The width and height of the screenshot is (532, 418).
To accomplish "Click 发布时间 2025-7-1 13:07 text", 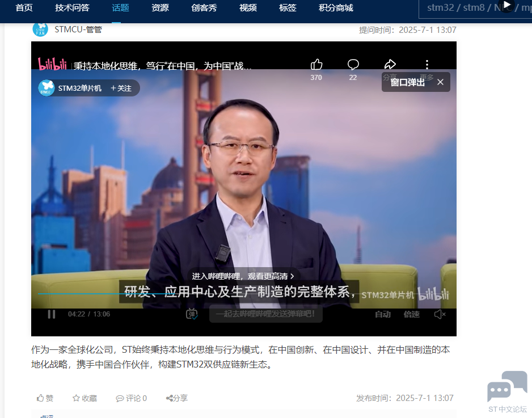I will (405, 398).
